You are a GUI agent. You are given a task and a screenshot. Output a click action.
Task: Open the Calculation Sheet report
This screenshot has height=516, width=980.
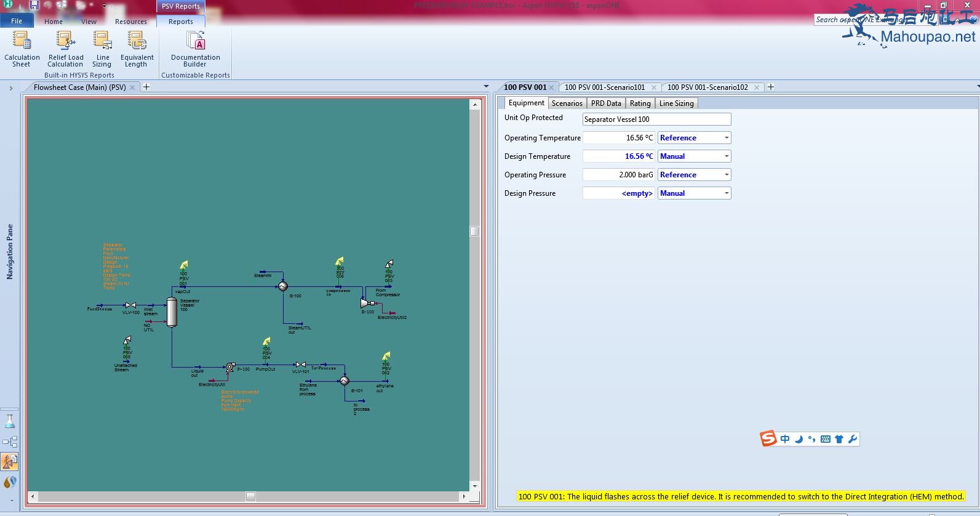coord(22,49)
